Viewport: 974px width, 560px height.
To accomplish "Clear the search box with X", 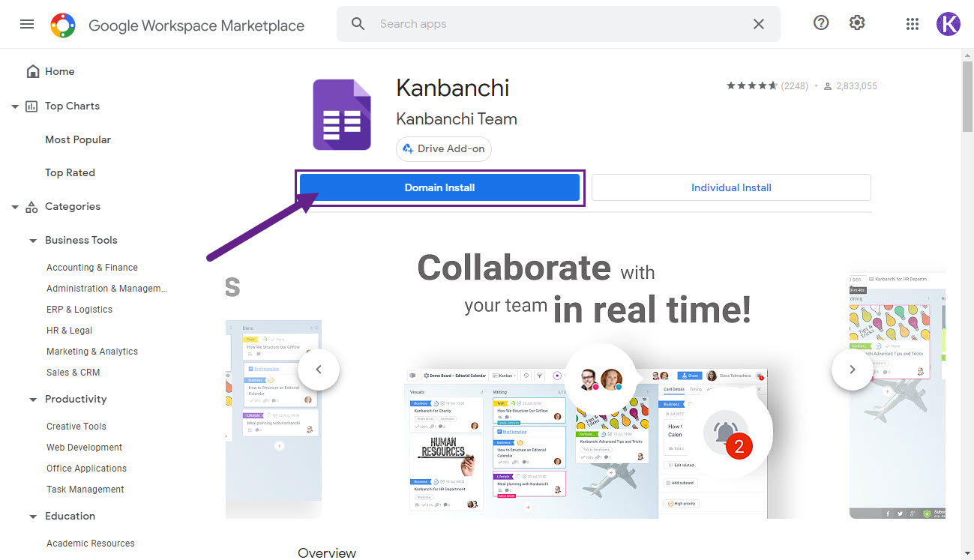I will [x=759, y=24].
